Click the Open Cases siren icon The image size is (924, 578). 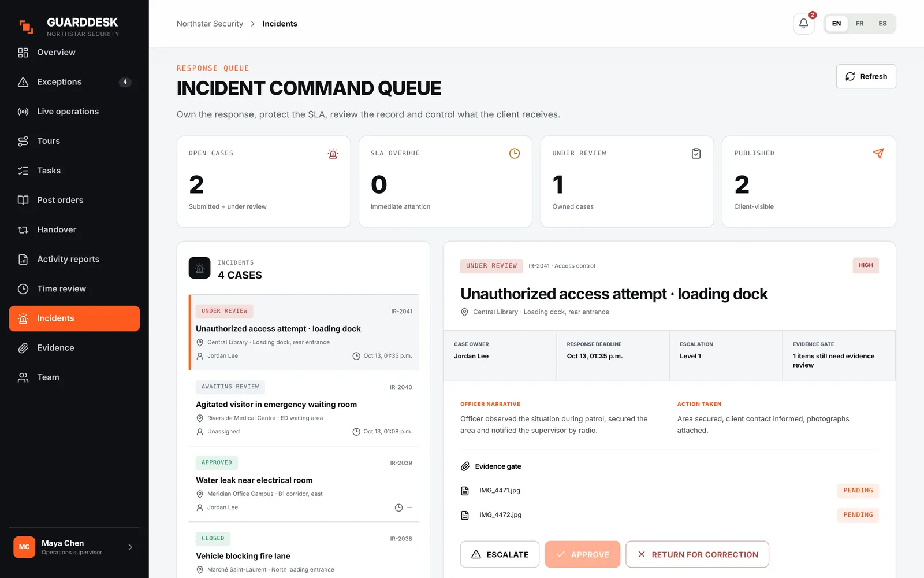coord(333,154)
